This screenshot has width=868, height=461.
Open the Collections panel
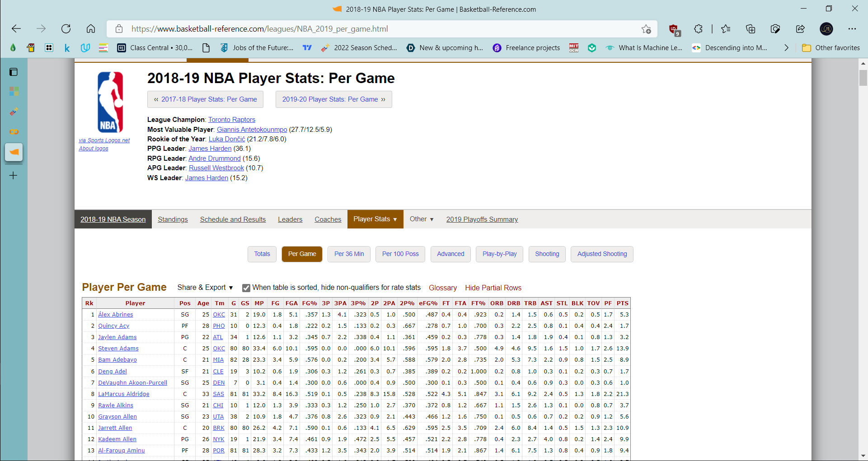point(751,29)
